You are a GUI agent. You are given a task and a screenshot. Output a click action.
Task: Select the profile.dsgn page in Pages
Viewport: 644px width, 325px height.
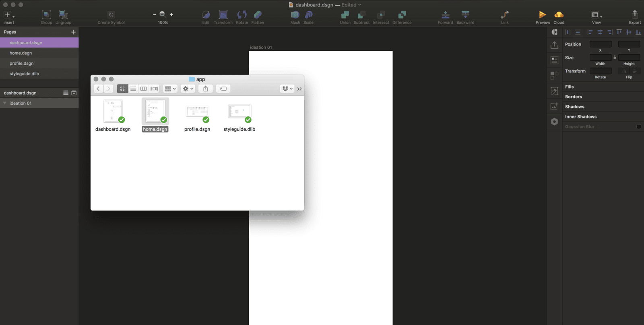point(39,63)
